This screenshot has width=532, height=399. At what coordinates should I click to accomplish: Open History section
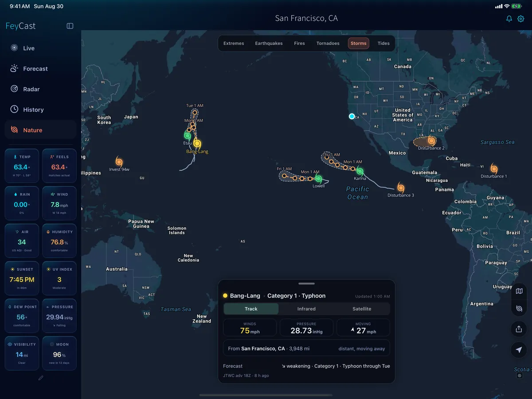point(41,110)
